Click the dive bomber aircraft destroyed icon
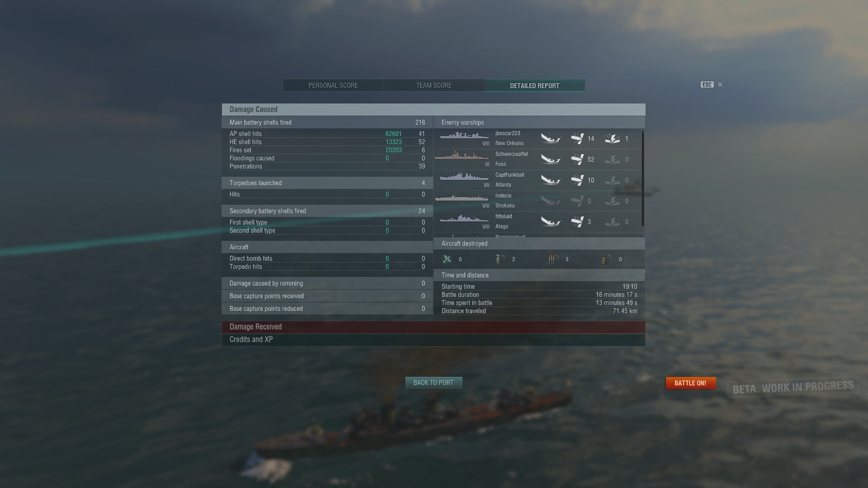868x488 pixels. coord(500,259)
